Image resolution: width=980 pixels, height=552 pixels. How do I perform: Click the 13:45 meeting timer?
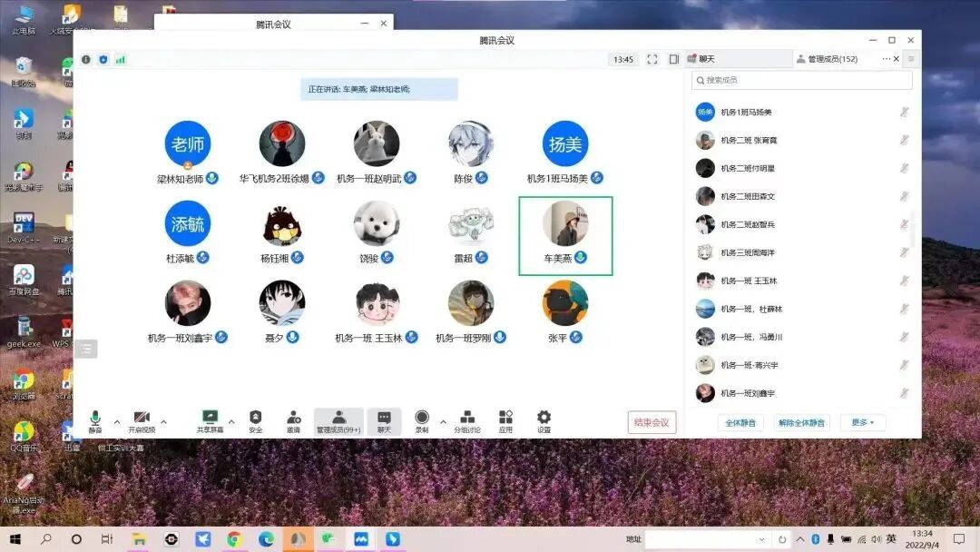tap(623, 59)
